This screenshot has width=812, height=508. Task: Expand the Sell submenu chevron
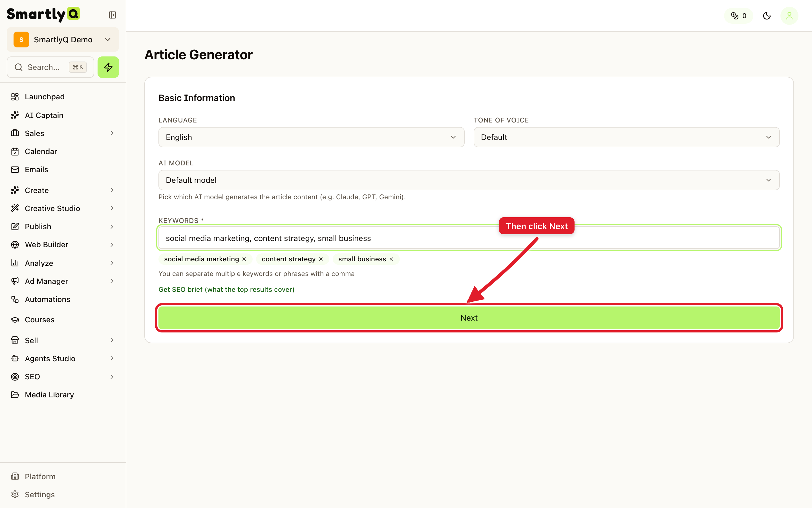click(x=112, y=340)
